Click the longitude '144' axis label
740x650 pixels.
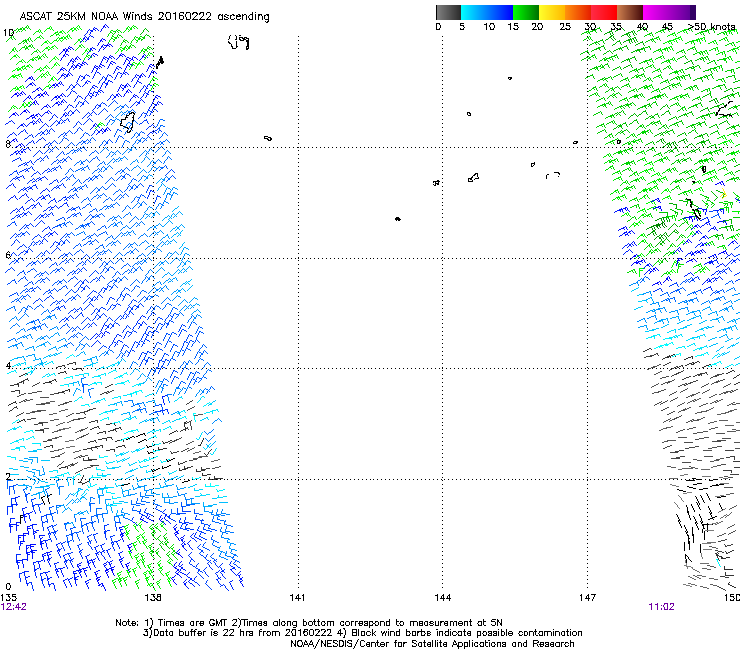pyautogui.click(x=443, y=598)
